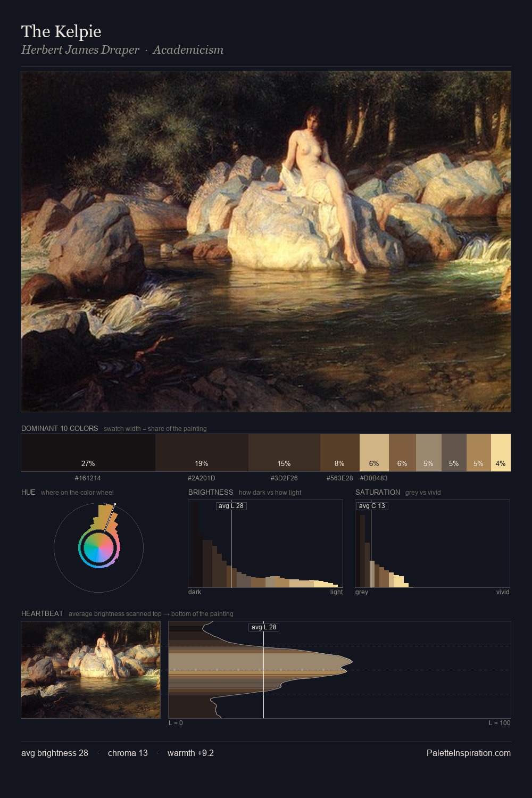Click the BRIGHTNESS section heading
This screenshot has height=798, width=532.
pos(211,492)
